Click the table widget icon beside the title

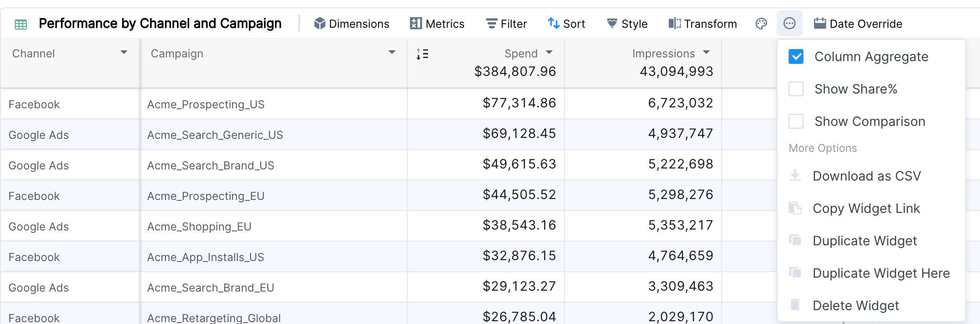(x=21, y=24)
